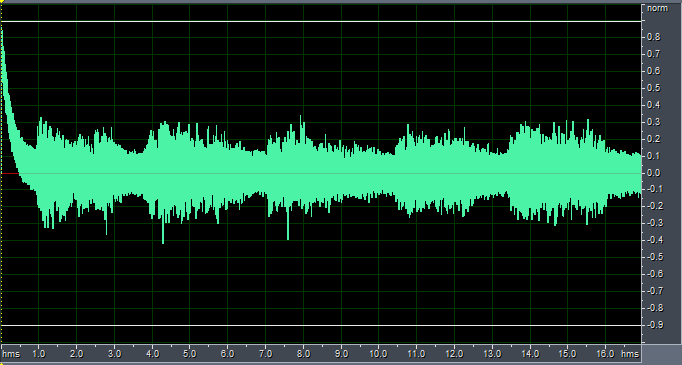Screen dimensions: 682x365
Task: Select the 16.0 mark on time ruler
Action: pyautogui.click(x=605, y=354)
